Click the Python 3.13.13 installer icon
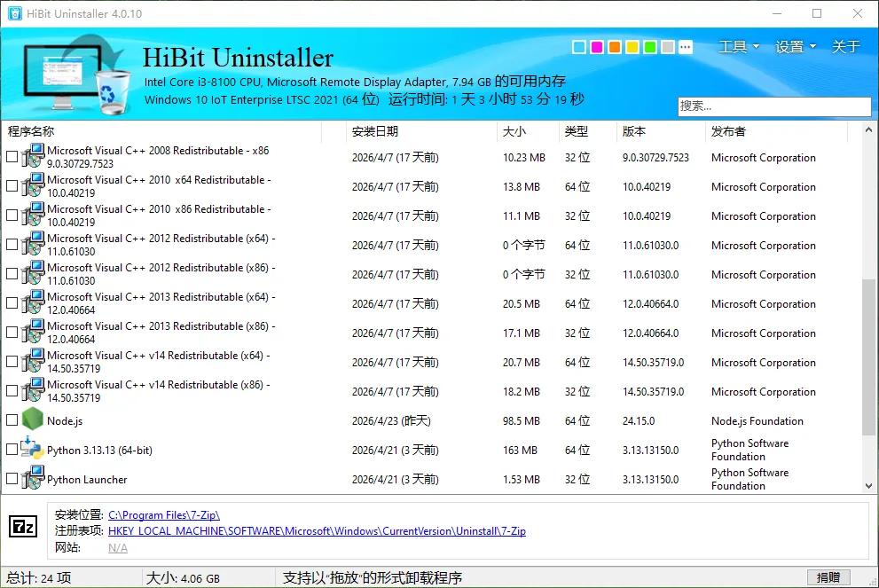The height and width of the screenshot is (588, 879). (x=33, y=449)
